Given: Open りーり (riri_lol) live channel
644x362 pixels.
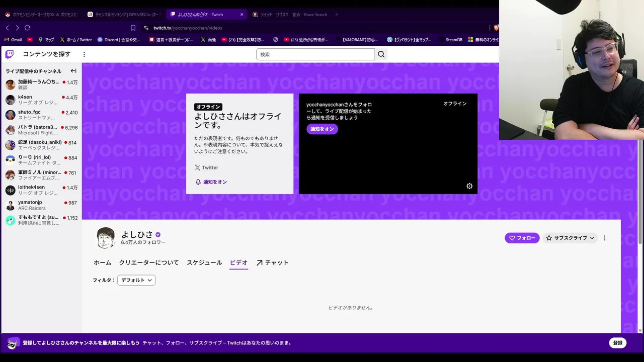Looking at the screenshot, I should tap(41, 160).
